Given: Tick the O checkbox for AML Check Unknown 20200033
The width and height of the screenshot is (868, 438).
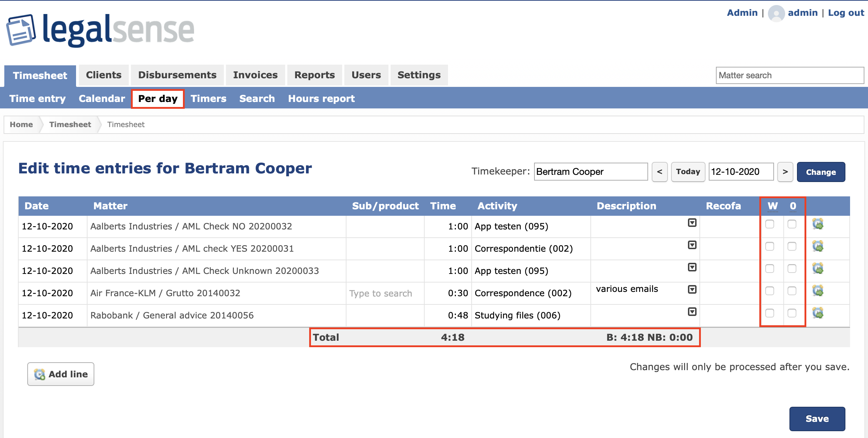Looking at the screenshot, I should pyautogui.click(x=792, y=269).
